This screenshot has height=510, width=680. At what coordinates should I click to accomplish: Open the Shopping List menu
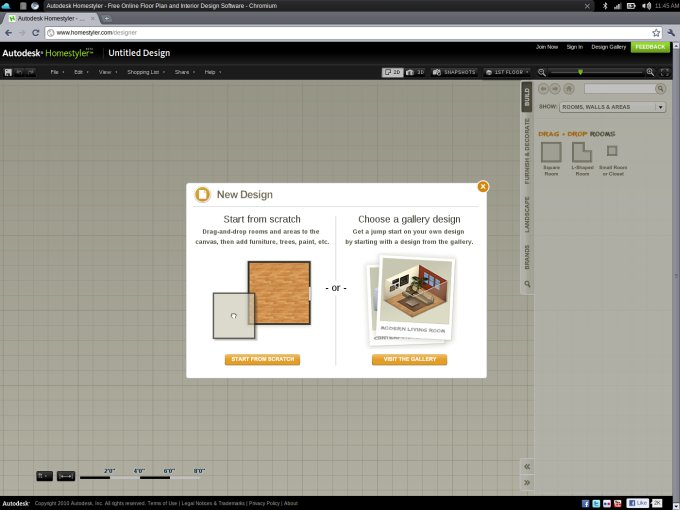pos(146,72)
